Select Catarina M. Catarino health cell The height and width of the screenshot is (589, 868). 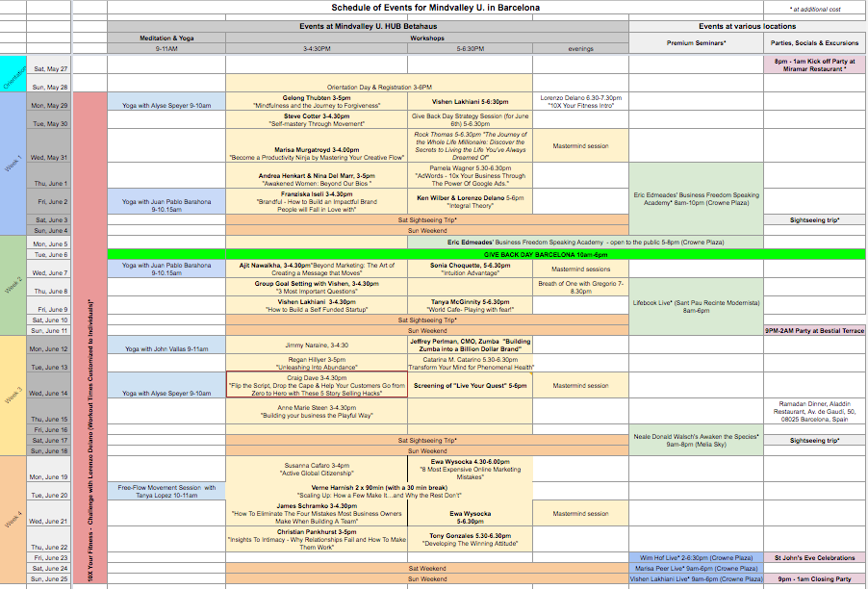coord(470,363)
